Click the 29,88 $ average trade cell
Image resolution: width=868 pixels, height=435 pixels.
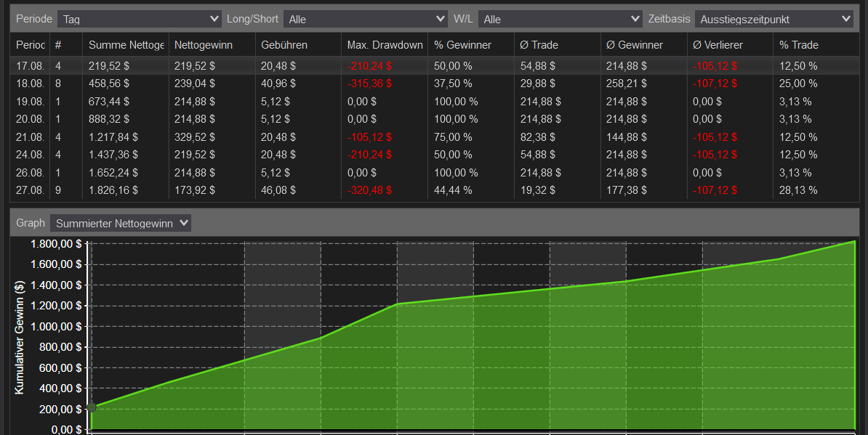pos(538,84)
